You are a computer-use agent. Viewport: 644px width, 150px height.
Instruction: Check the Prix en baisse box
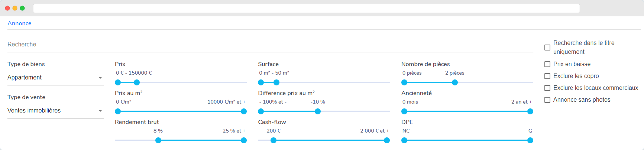click(547, 64)
